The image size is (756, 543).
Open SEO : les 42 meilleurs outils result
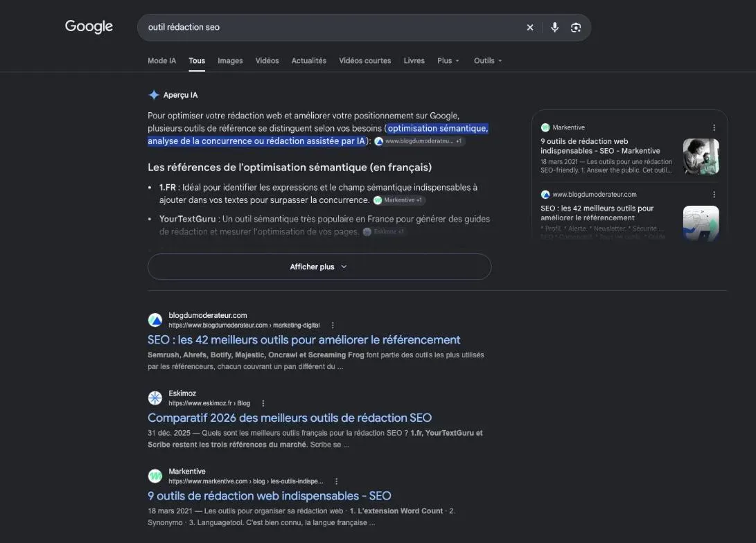pyautogui.click(x=304, y=339)
